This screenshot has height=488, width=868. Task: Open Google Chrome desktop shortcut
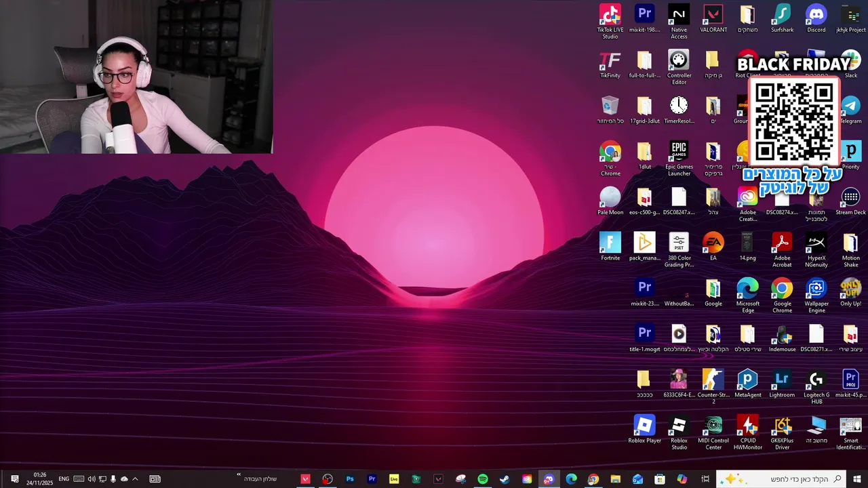pyautogui.click(x=782, y=296)
